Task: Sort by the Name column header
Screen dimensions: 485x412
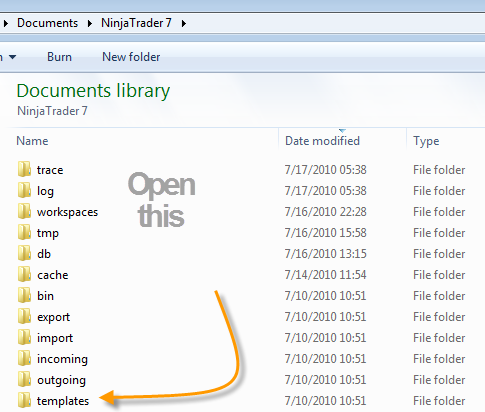Action: point(32,141)
